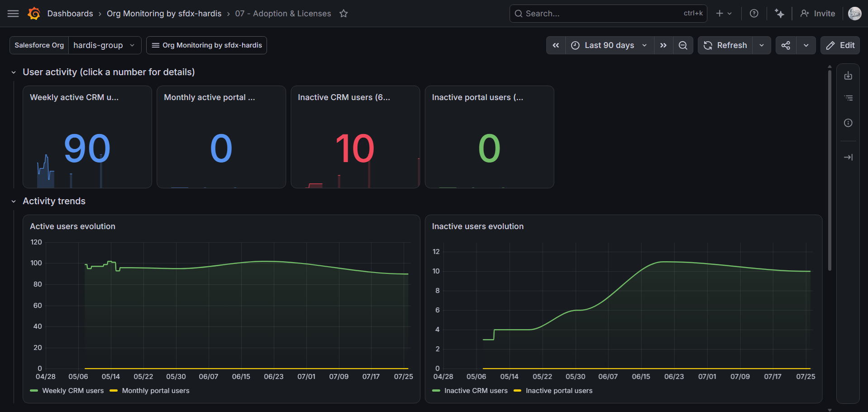This screenshot has width=868, height=412.
Task: Star this dashboard as favorite
Action: (x=343, y=14)
